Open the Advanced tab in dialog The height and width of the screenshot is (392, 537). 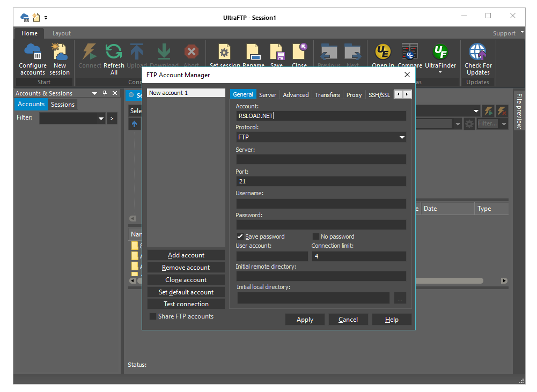pyautogui.click(x=296, y=95)
